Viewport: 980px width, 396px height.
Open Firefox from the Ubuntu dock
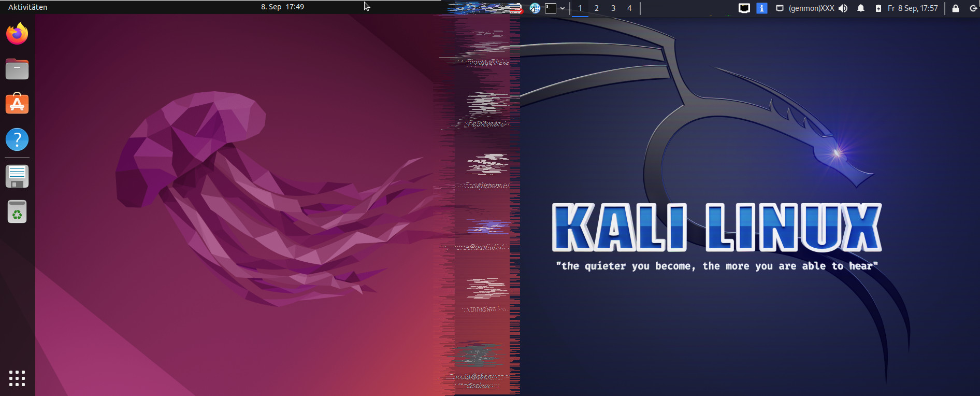click(17, 34)
